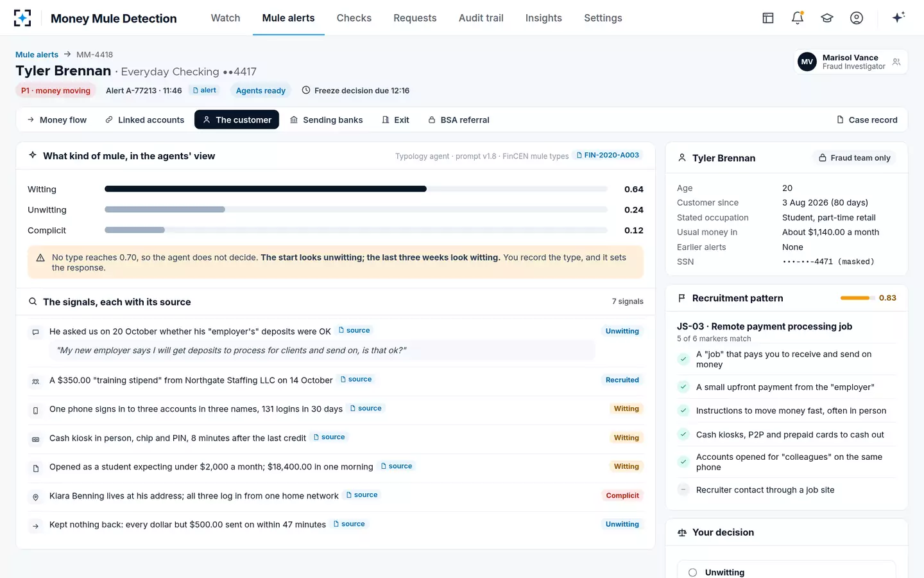
Task: Open the Insights tab
Action: tap(543, 18)
